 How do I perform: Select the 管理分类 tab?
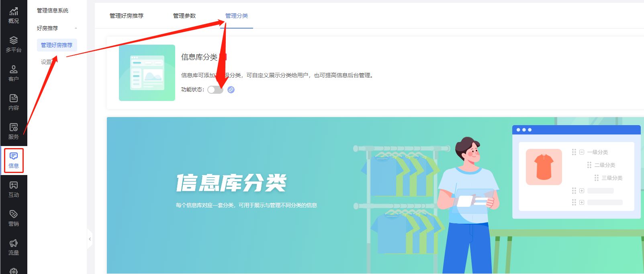point(237,16)
